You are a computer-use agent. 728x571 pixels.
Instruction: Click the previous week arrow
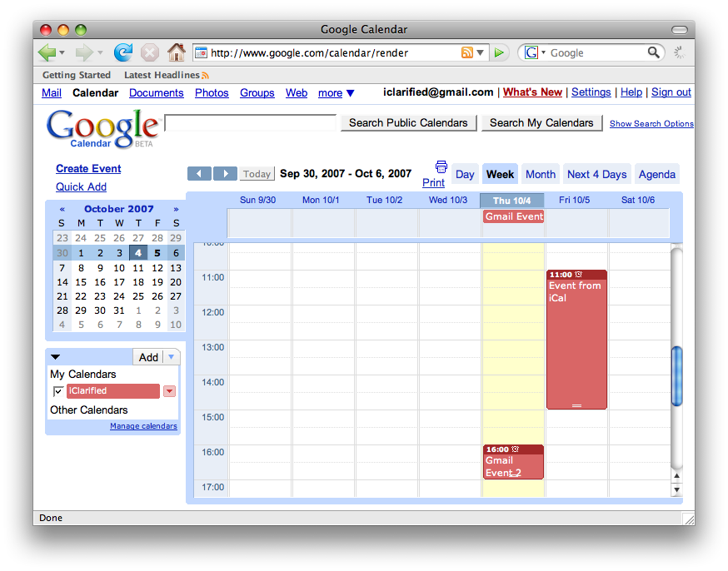click(x=199, y=173)
